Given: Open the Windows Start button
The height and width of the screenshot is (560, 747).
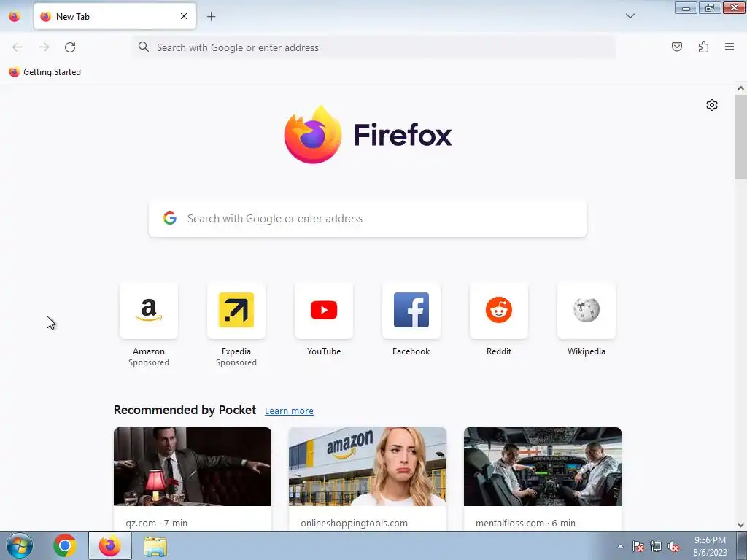Looking at the screenshot, I should point(20,545).
